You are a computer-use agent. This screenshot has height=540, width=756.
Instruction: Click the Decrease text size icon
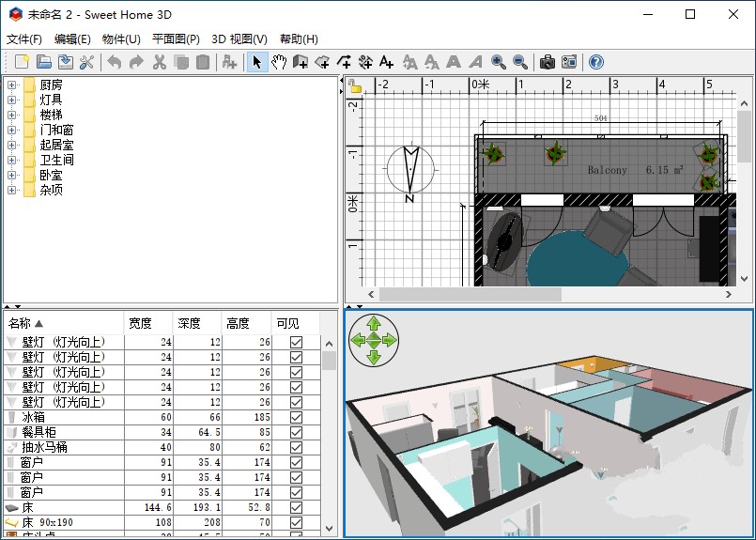431,62
